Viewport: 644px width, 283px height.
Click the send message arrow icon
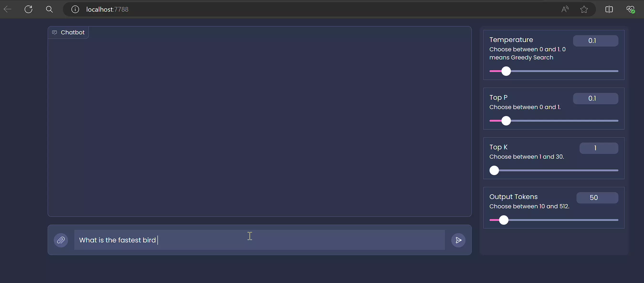pos(458,240)
